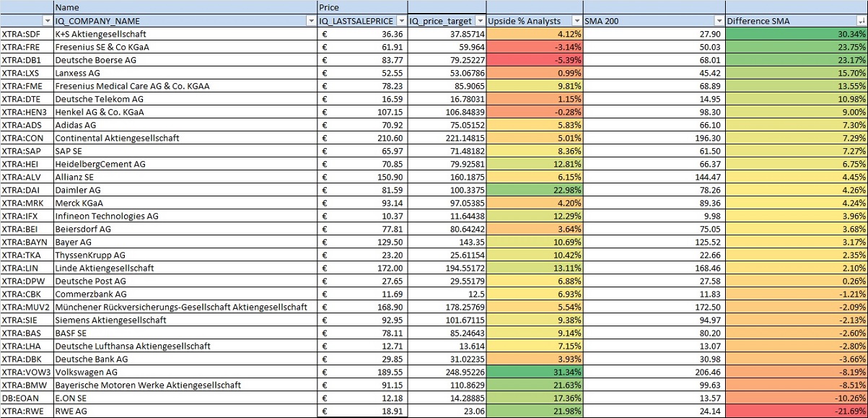Screen dimensions: 868x418
Task: Select the Deutsche Post AG cell
Action: pyautogui.click(x=185, y=281)
